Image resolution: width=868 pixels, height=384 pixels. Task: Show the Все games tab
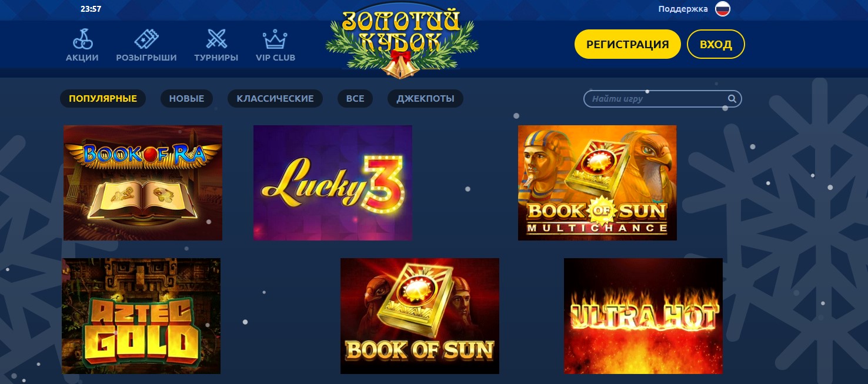click(355, 99)
